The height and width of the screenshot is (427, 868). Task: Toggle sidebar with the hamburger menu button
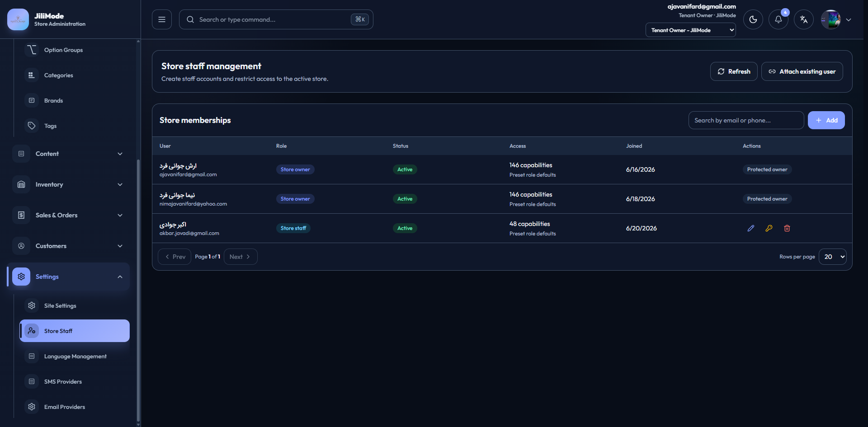point(161,19)
